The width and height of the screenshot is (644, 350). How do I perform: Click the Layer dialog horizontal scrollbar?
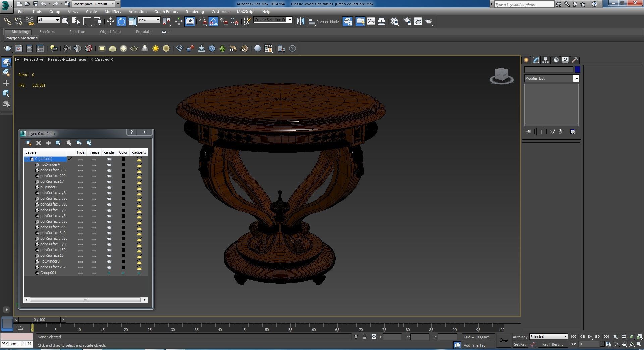(85, 300)
